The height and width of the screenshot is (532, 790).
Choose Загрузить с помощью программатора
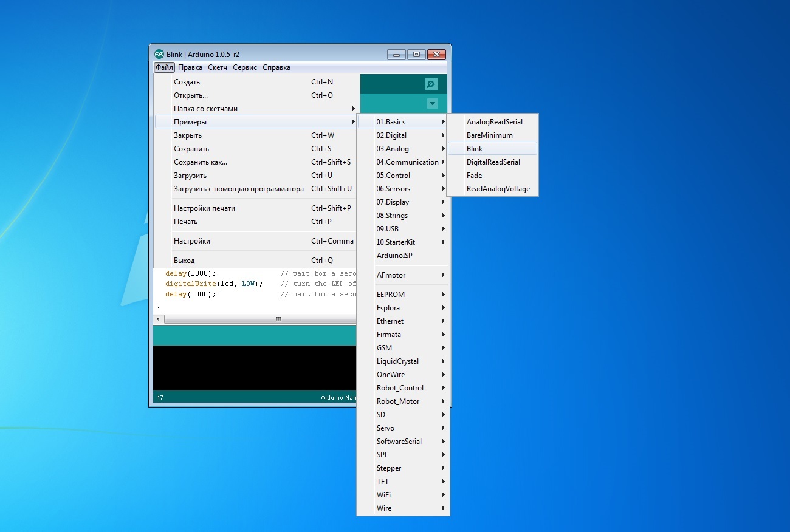pyautogui.click(x=256, y=189)
